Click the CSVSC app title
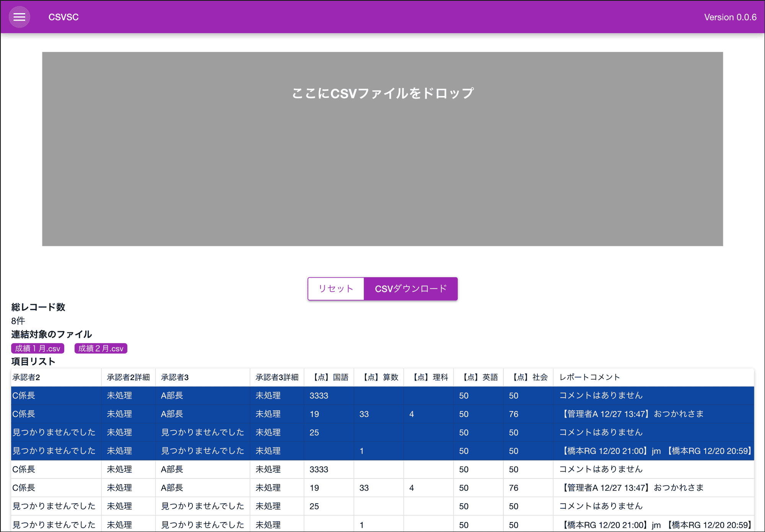The width and height of the screenshot is (765, 532). point(63,17)
